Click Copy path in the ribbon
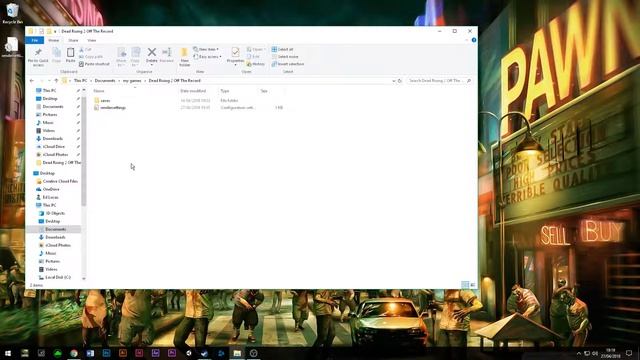The image size is (640, 360). coord(91,57)
